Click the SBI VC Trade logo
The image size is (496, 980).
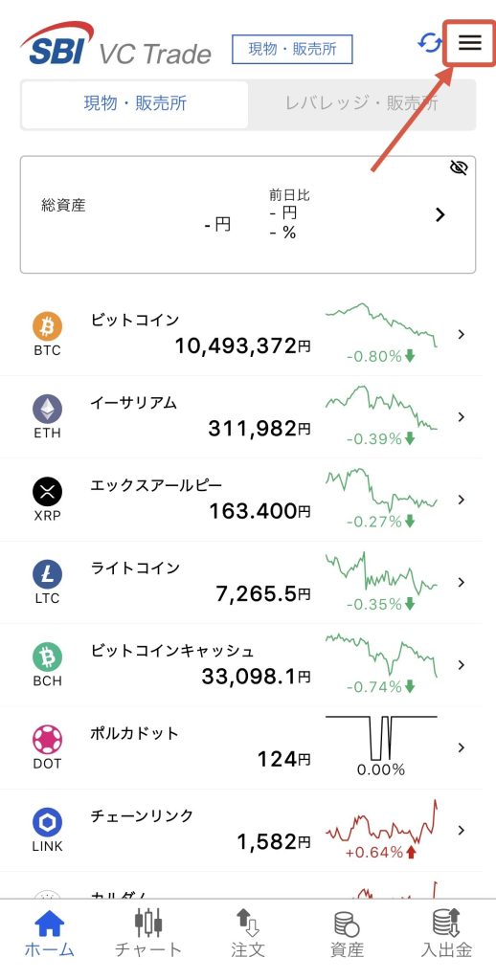116,44
